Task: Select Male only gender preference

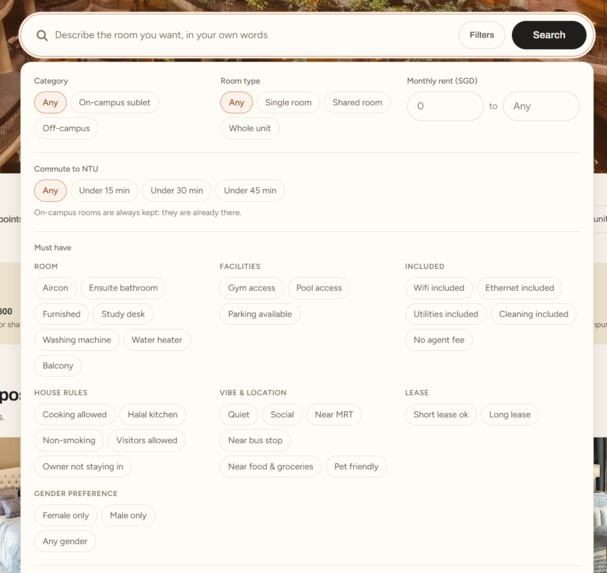Action: pos(128,516)
